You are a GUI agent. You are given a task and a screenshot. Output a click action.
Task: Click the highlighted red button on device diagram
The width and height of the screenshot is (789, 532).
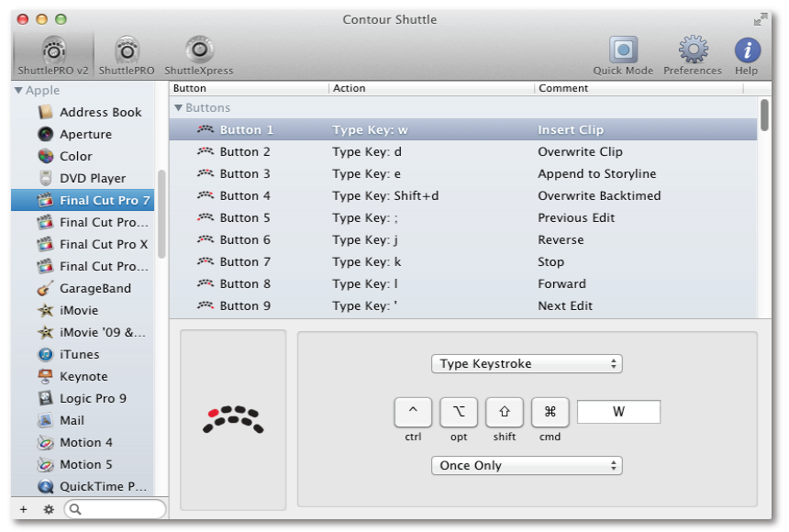[x=214, y=414]
